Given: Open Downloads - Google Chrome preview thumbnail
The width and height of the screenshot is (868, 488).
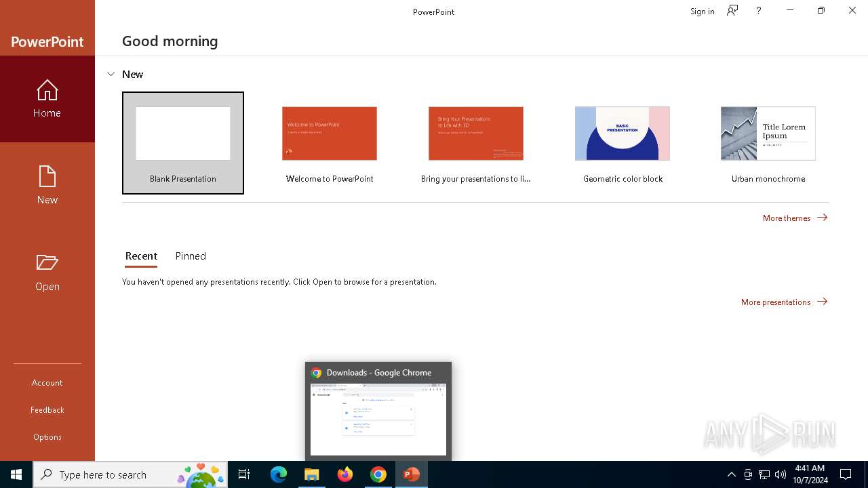Looking at the screenshot, I should 378,411.
